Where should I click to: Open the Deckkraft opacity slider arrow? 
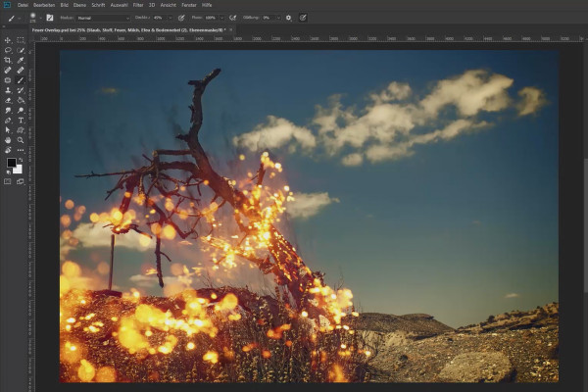click(x=171, y=18)
